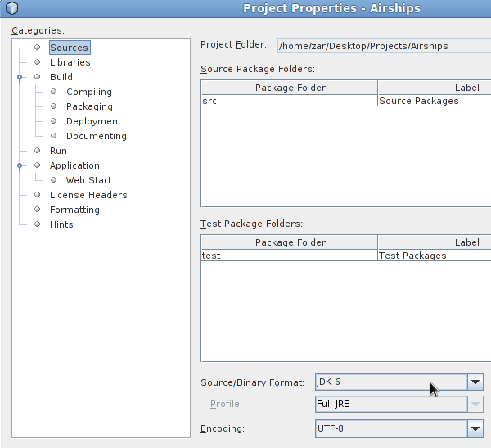Select the Sources category
This screenshot has width=491, height=448.
pyautogui.click(x=70, y=48)
